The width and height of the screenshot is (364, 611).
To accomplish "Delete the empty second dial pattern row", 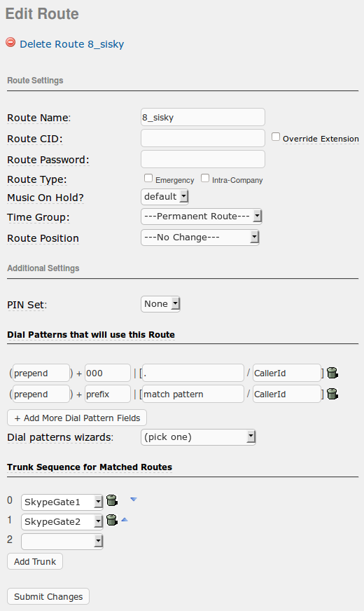I will click(332, 394).
